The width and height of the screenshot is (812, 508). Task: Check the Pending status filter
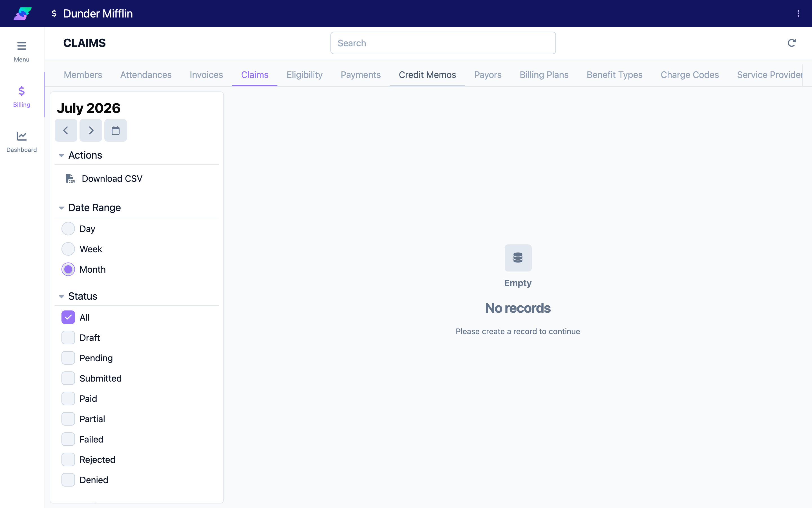[68, 358]
